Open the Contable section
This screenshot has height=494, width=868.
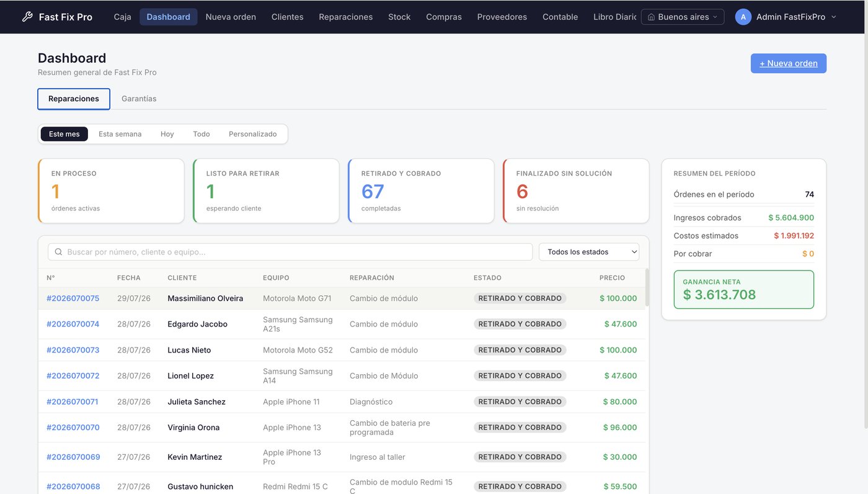pyautogui.click(x=560, y=17)
